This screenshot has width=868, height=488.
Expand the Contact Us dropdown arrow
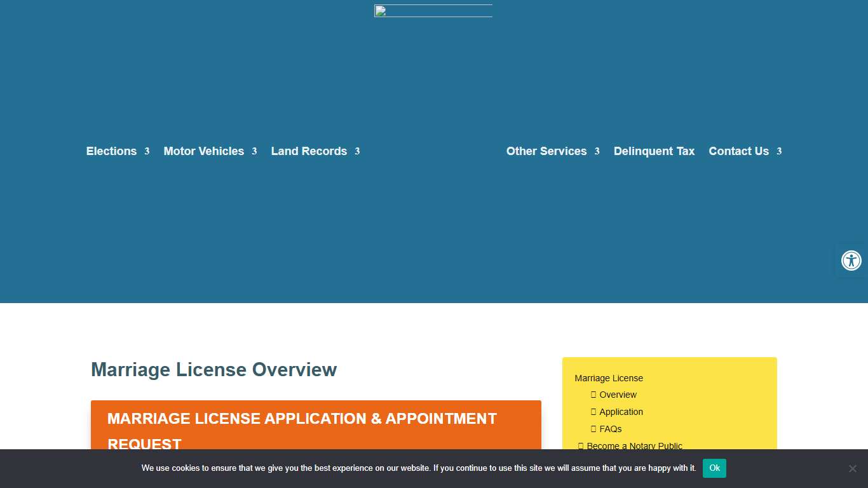point(779,151)
